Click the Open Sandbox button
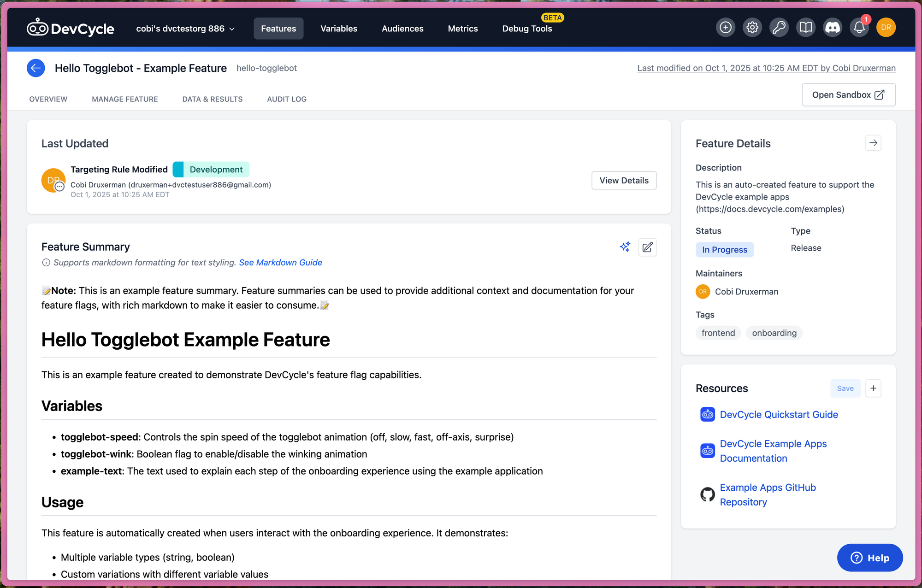 [848, 95]
